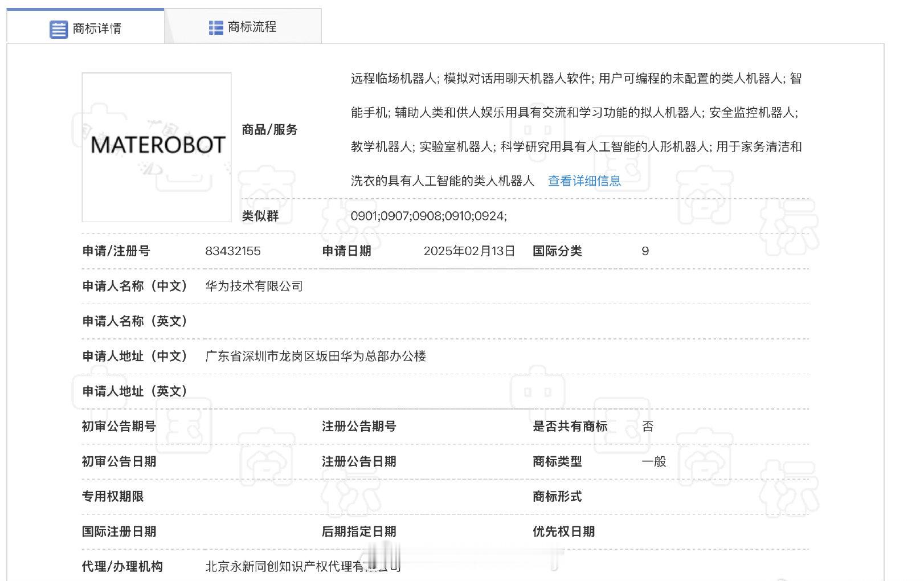Select application number 83432155

[x=233, y=251]
